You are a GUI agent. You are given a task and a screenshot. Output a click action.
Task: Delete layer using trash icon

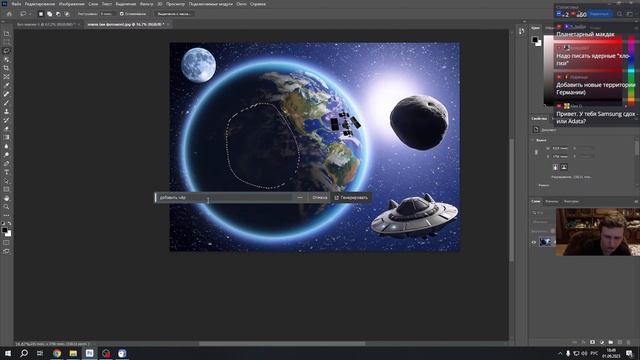[x=629, y=342]
